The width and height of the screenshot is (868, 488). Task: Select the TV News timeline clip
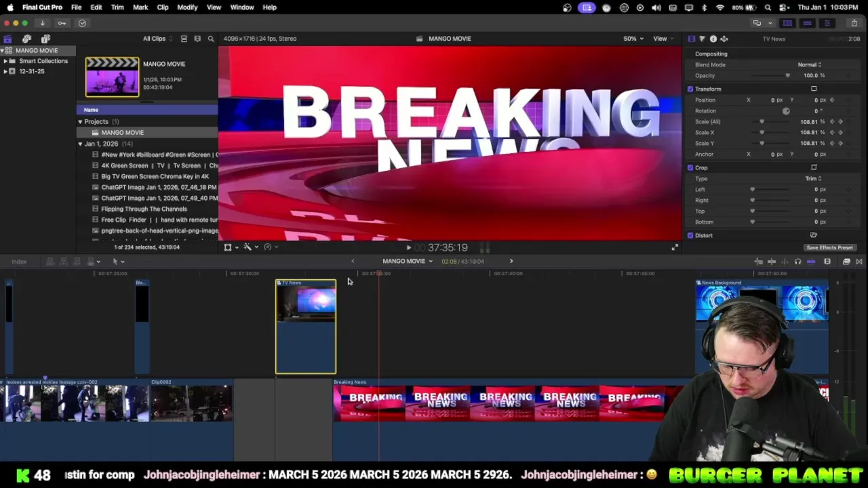tap(305, 327)
